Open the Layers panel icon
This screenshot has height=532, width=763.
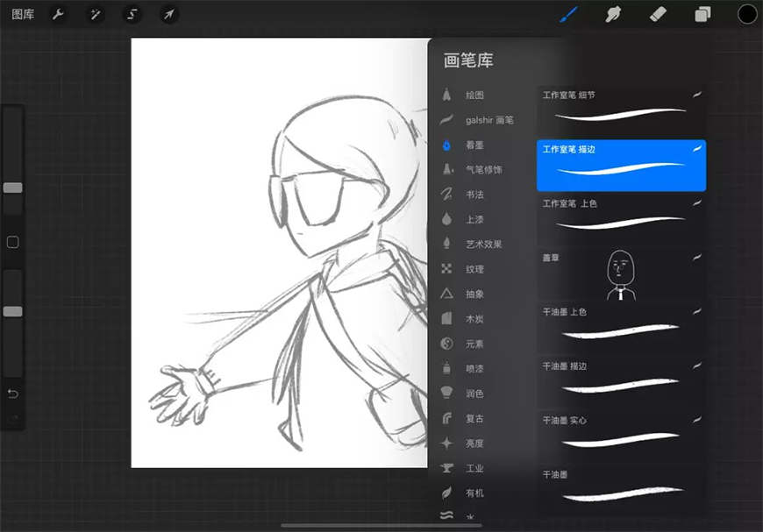coord(702,14)
